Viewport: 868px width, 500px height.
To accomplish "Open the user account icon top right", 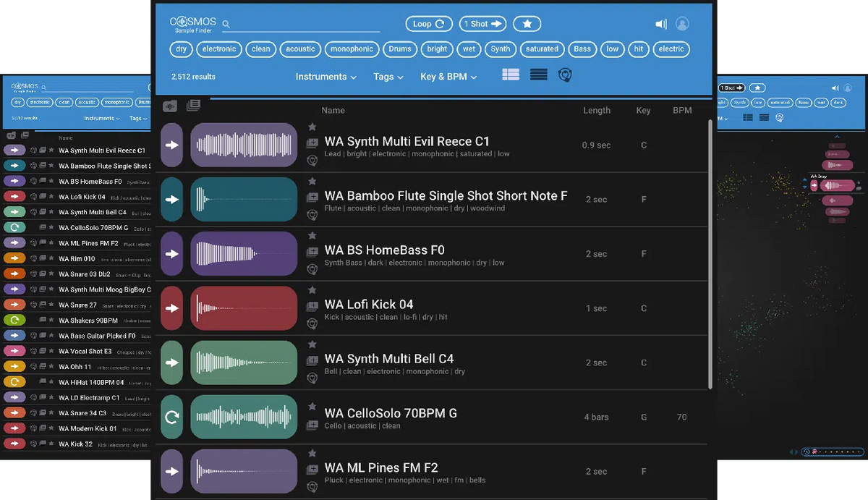I will (682, 23).
